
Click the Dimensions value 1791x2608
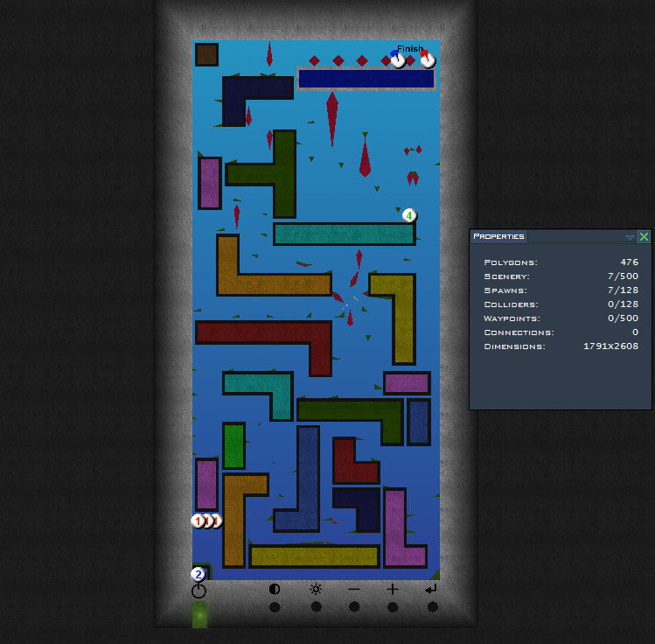tap(610, 346)
